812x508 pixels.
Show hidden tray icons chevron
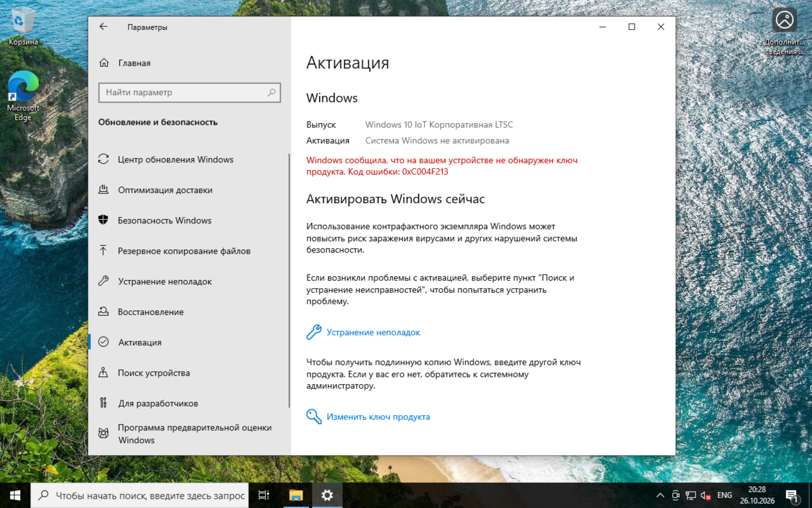[660, 495]
